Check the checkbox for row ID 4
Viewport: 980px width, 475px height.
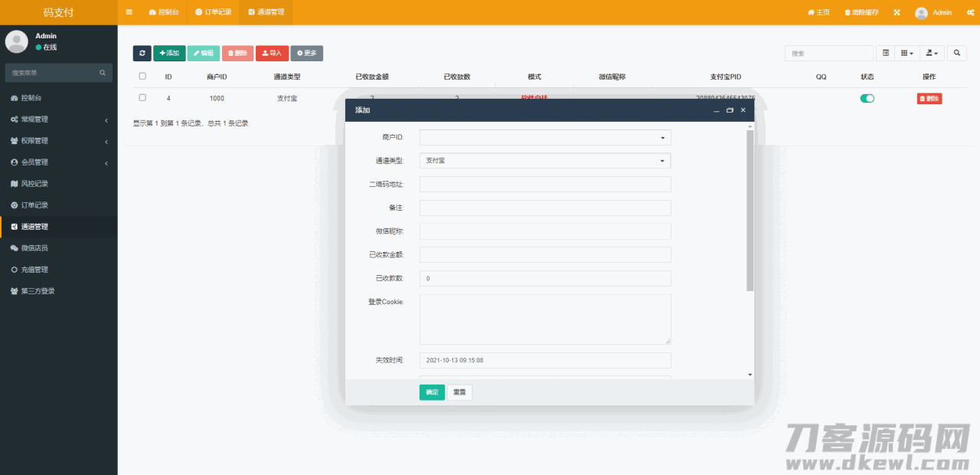pos(142,97)
